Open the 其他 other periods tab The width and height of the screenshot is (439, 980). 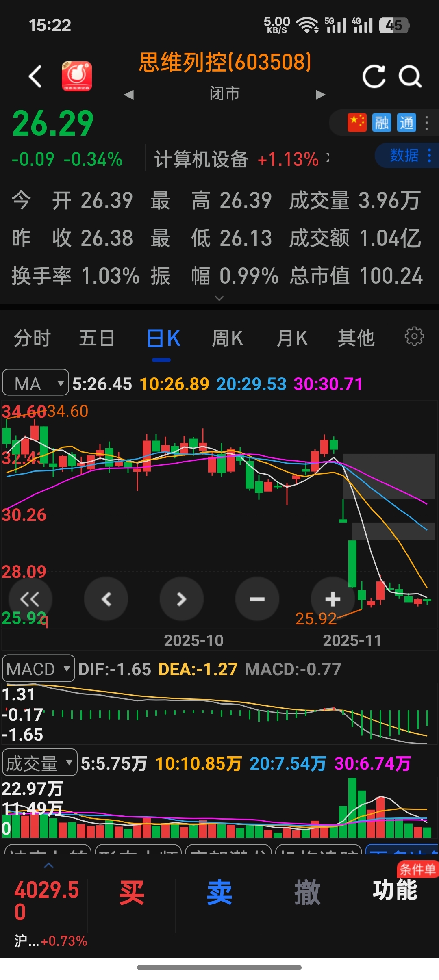(356, 338)
